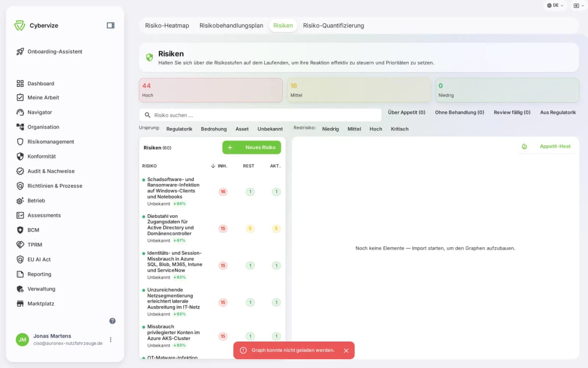Image resolution: width=588 pixels, height=368 pixels.
Task: Open Meine Arbeit checklist icon
Action: (x=20, y=98)
